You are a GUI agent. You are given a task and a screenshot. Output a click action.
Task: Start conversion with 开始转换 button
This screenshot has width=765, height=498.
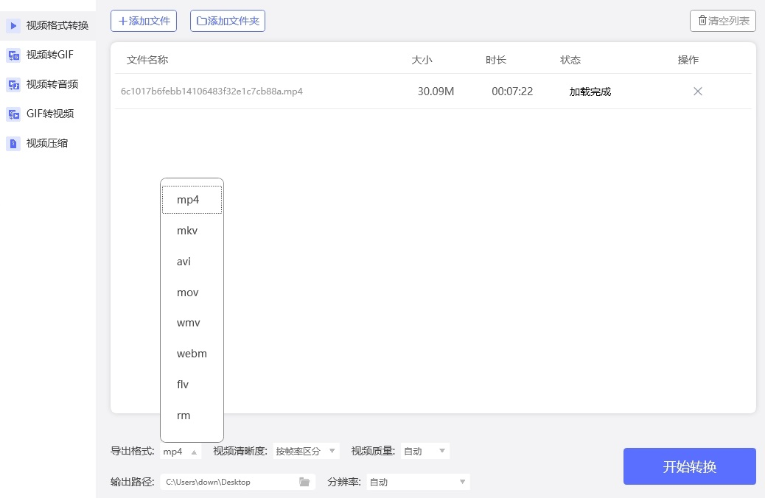click(689, 466)
